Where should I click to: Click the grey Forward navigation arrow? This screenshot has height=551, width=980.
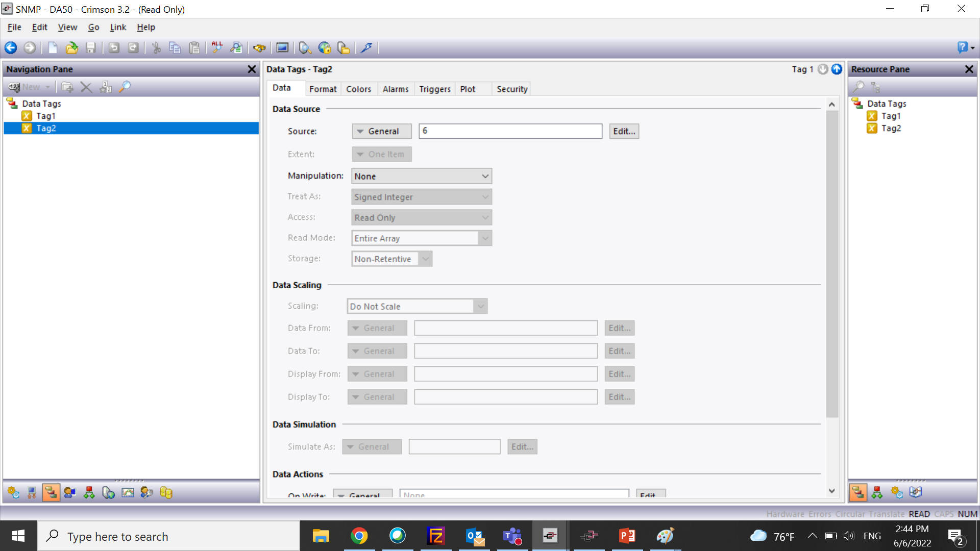(x=30, y=48)
